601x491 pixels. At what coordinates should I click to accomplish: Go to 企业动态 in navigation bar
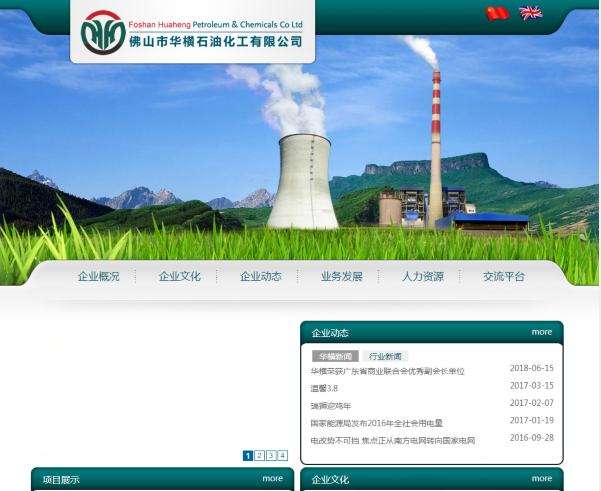pos(261,277)
